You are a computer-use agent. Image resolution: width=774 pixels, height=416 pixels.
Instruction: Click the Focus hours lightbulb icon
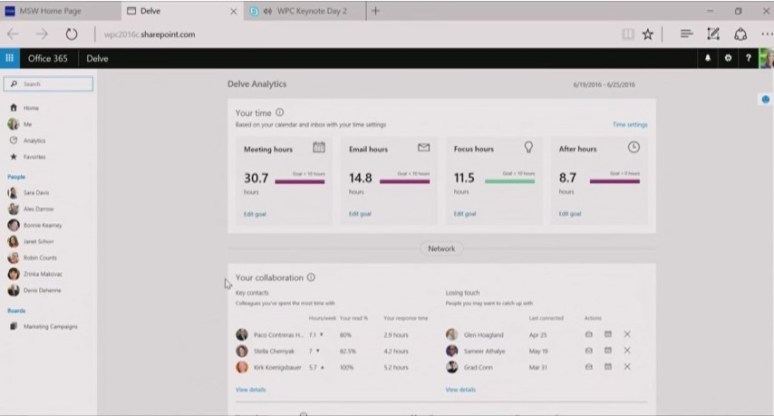click(529, 147)
